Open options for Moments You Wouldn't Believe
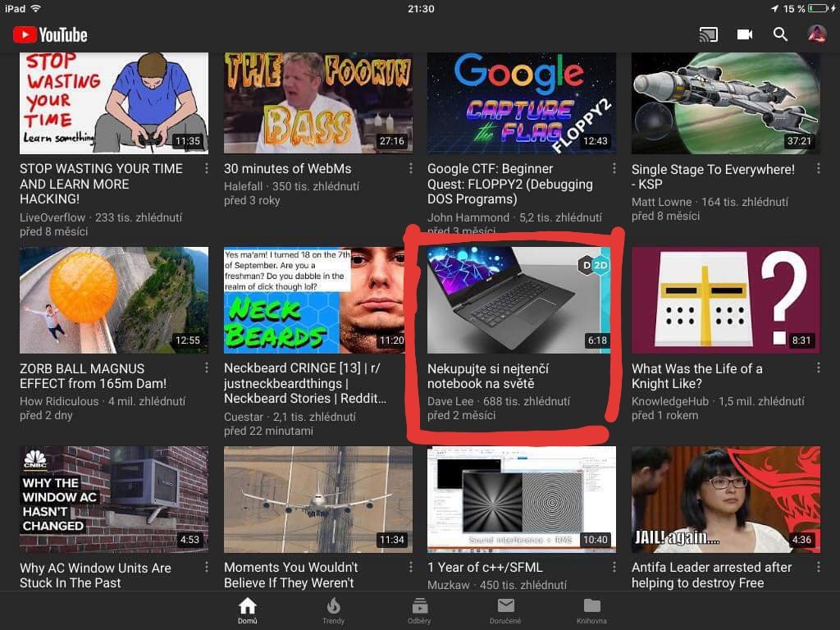840x630 pixels. click(410, 568)
